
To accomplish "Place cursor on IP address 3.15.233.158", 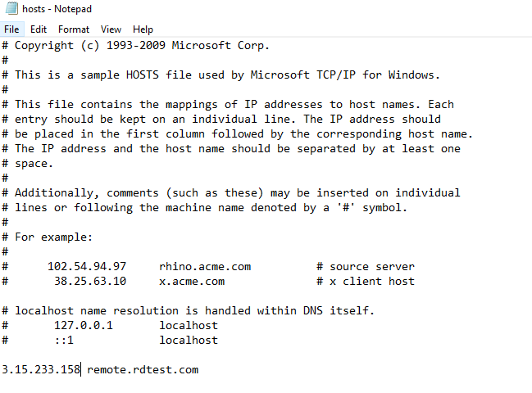I will pyautogui.click(x=41, y=369).
